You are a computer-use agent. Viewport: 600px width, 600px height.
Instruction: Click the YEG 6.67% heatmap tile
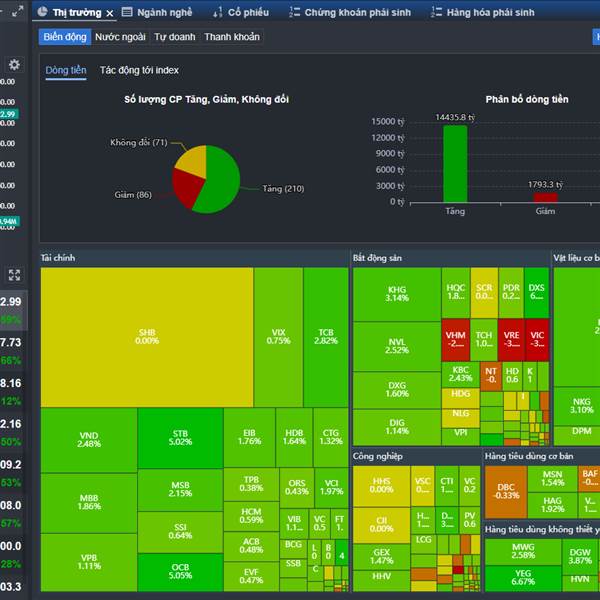pos(523,578)
